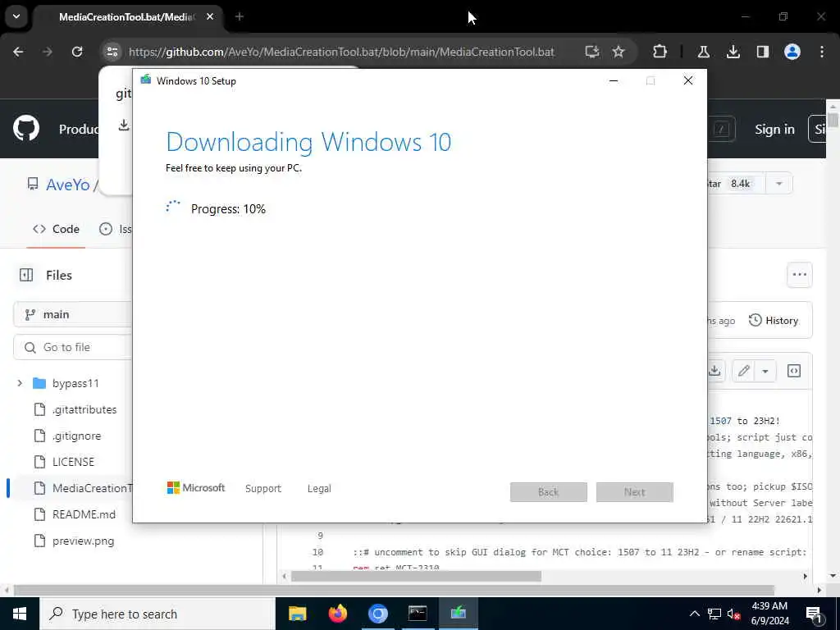Open the main branch selector
This screenshot has height=630, width=840.
pyautogui.click(x=72, y=314)
